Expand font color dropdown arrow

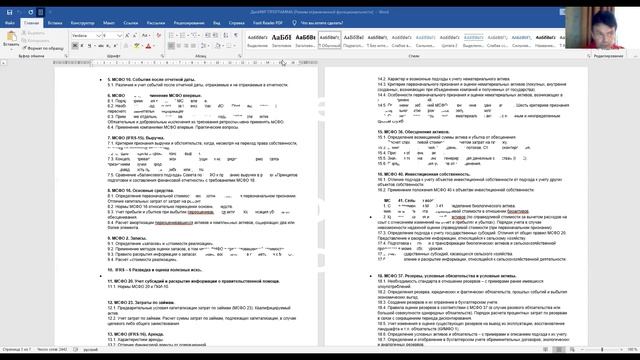154,46
